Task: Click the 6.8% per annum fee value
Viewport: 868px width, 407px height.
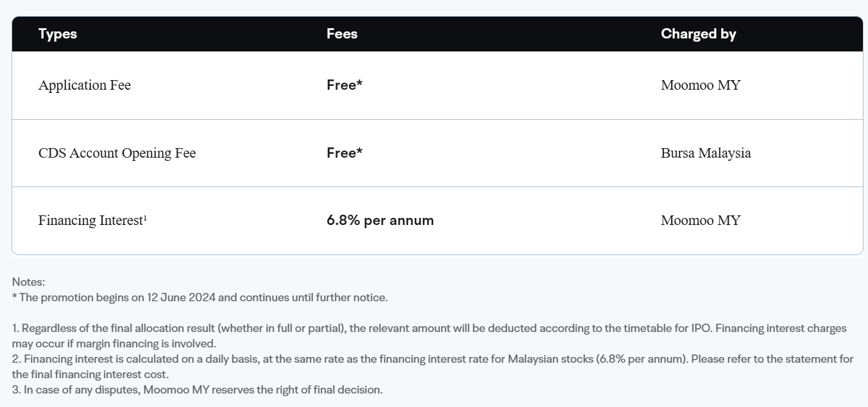Action: point(380,220)
